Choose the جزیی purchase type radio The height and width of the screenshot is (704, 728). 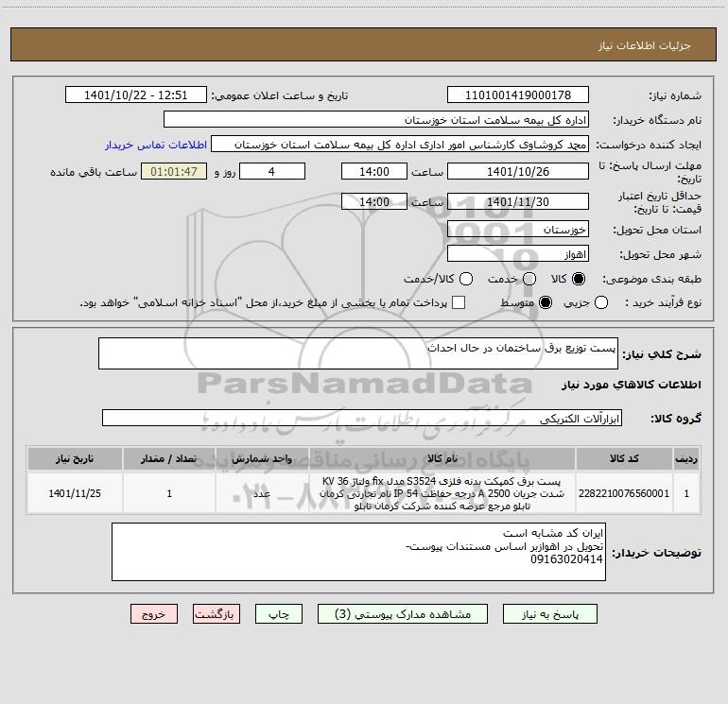pyautogui.click(x=601, y=302)
